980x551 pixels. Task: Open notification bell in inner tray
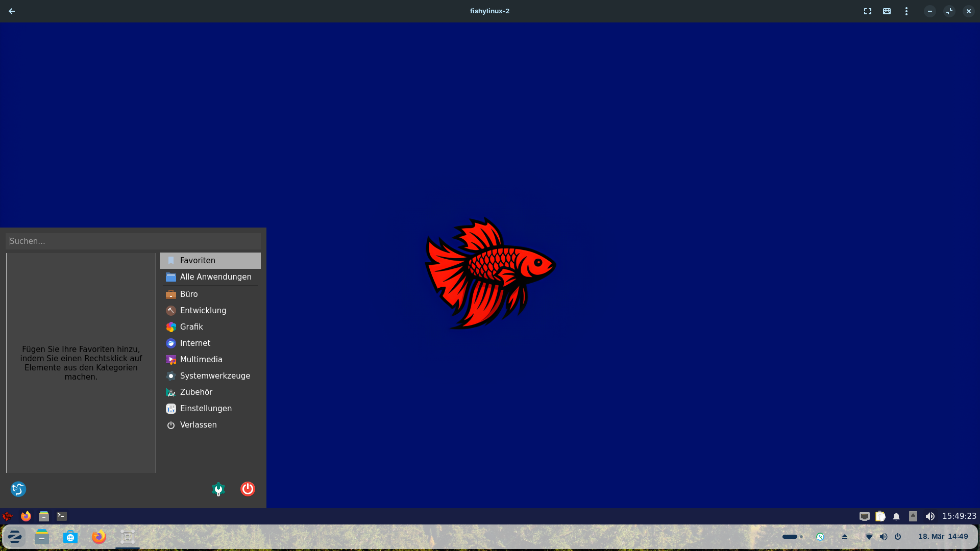point(896,516)
